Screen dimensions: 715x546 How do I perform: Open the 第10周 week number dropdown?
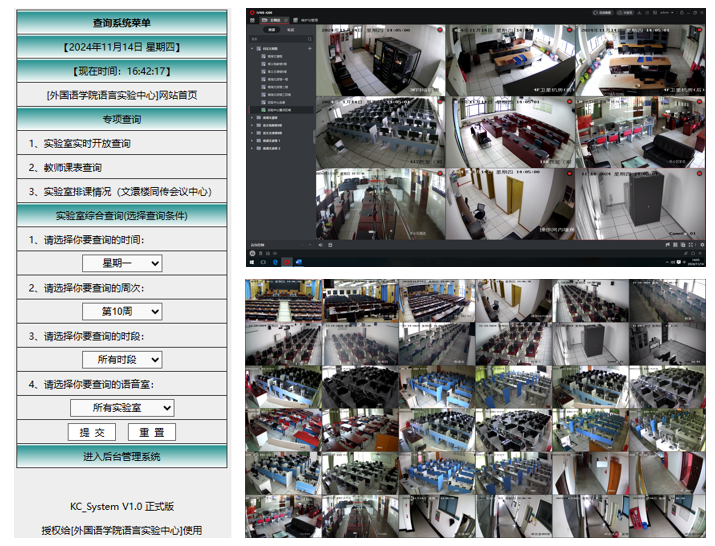pyautogui.click(x=123, y=312)
